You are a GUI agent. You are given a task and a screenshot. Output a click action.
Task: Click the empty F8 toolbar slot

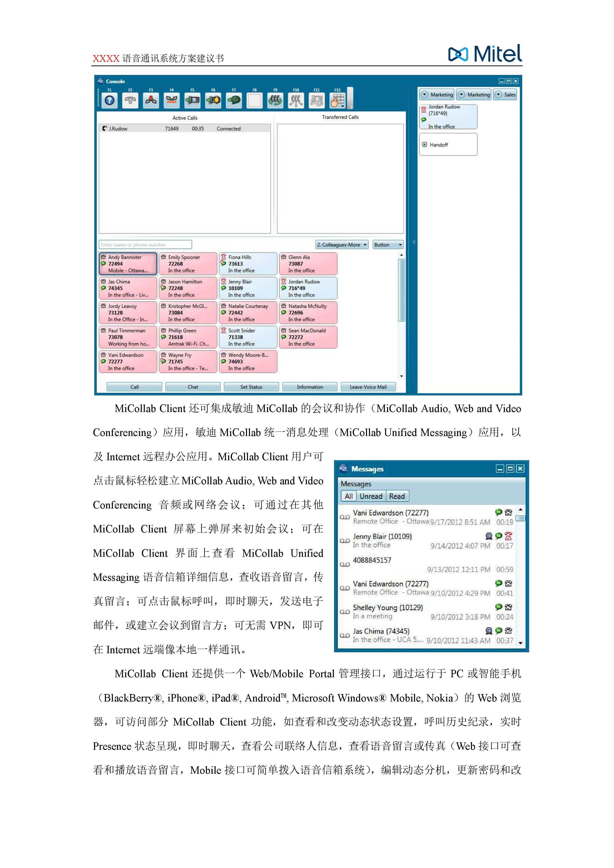coord(254,100)
